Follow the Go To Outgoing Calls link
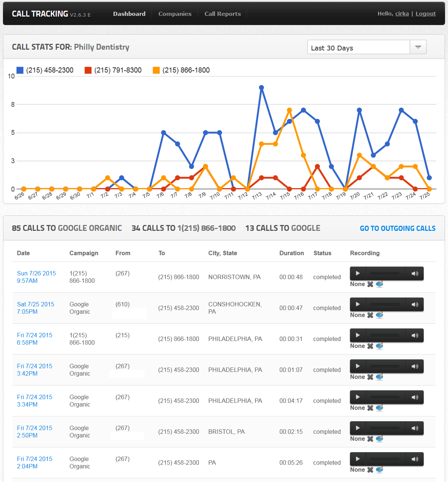Image resolution: width=448 pixels, height=489 pixels. tap(398, 228)
